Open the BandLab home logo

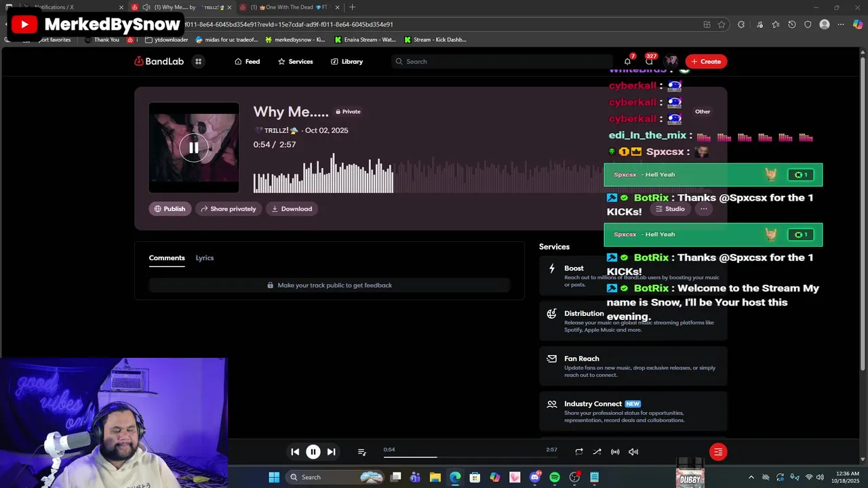click(x=159, y=62)
